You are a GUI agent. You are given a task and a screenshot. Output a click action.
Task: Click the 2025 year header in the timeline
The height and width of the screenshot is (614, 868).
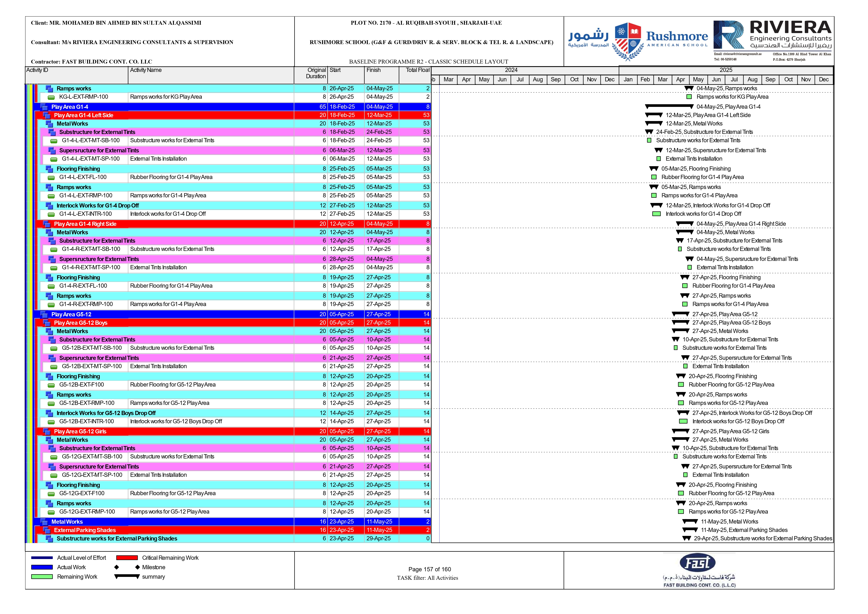(x=726, y=70)
